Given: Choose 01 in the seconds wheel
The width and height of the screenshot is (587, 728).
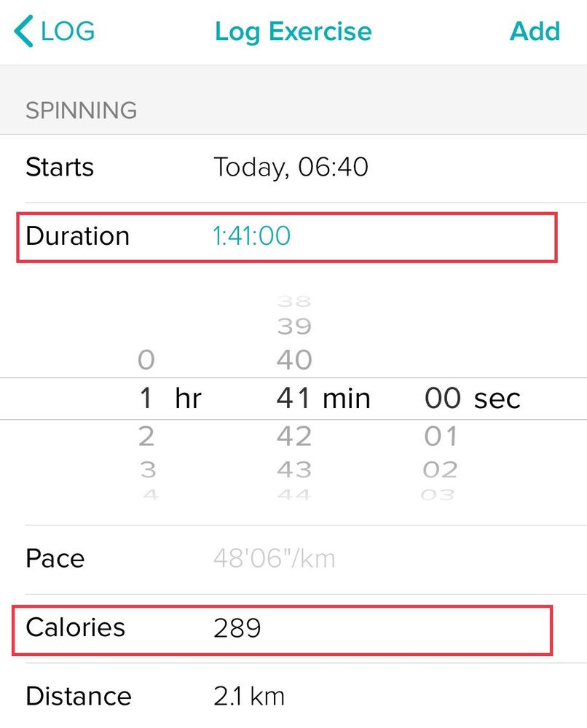Looking at the screenshot, I should click(x=441, y=437).
